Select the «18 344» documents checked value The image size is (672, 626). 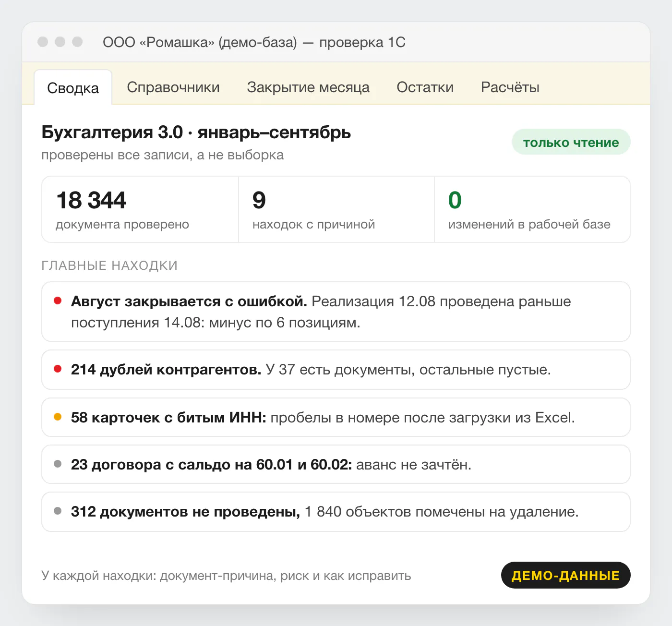pyautogui.click(x=91, y=200)
